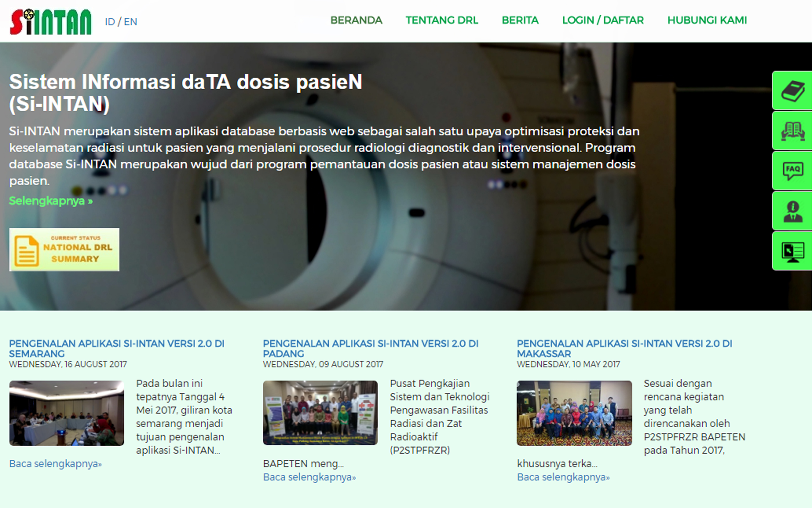812x508 pixels.
Task: Open the HUBUNGI KAMI menu
Action: (x=707, y=20)
